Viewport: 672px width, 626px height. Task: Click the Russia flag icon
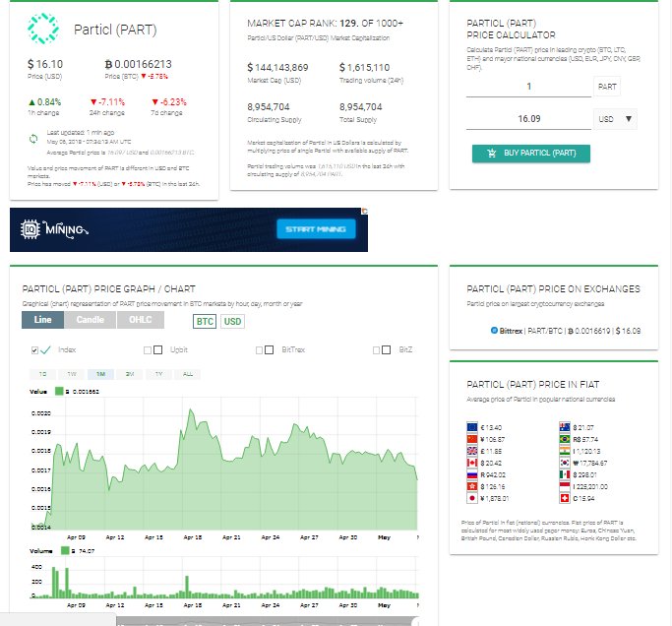click(472, 474)
